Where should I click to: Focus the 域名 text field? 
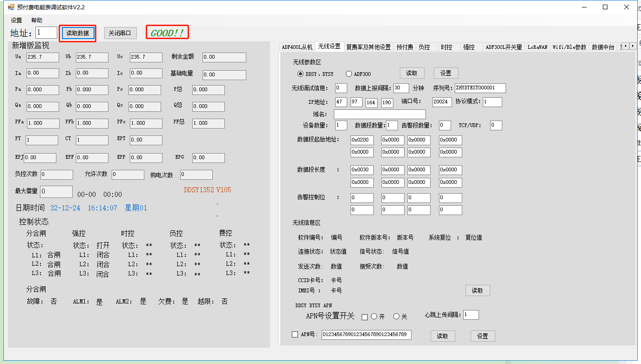pyautogui.click(x=379, y=114)
